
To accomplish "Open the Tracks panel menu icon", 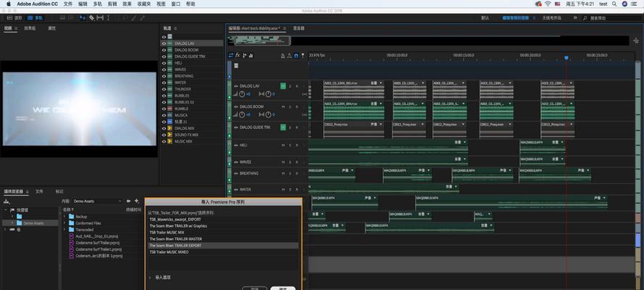I will point(175,28).
